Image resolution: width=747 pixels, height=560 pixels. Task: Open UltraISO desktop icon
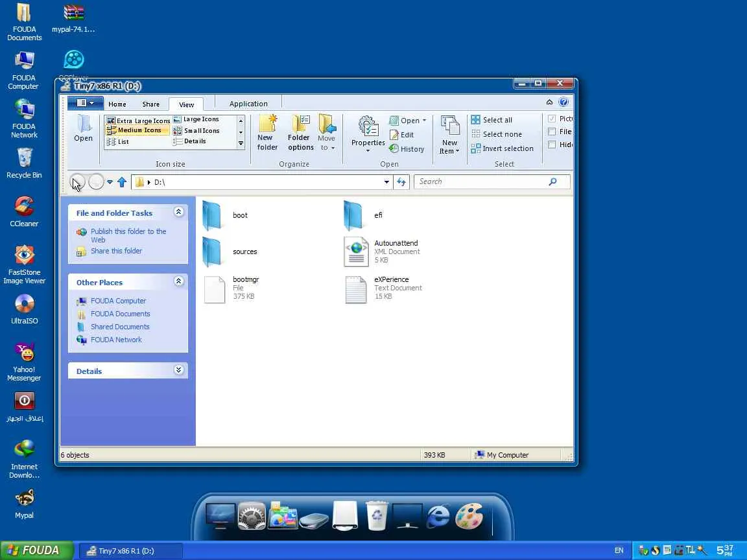click(x=24, y=310)
